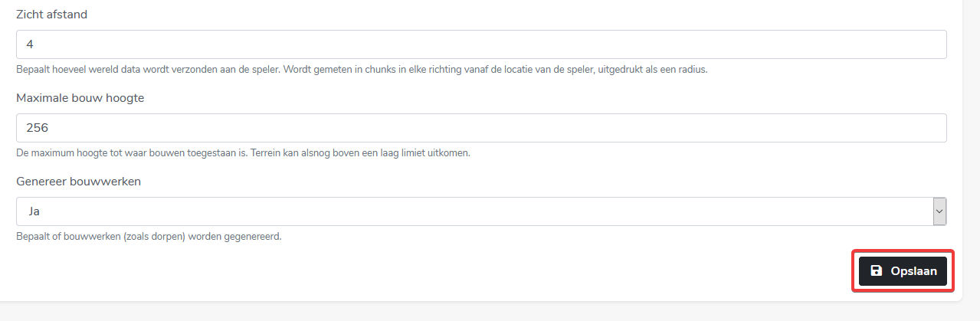Click the grey background below the settings panel

pyautogui.click(x=490, y=311)
